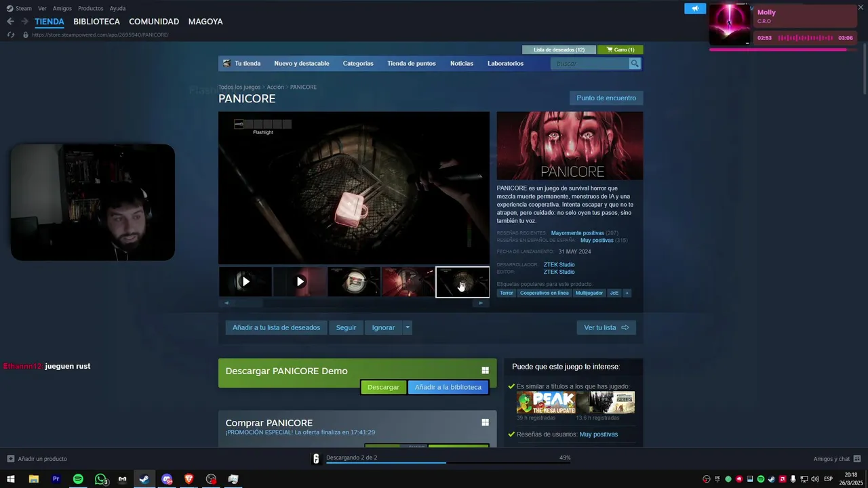
Task: Open the Ayuda menu
Action: [117, 9]
